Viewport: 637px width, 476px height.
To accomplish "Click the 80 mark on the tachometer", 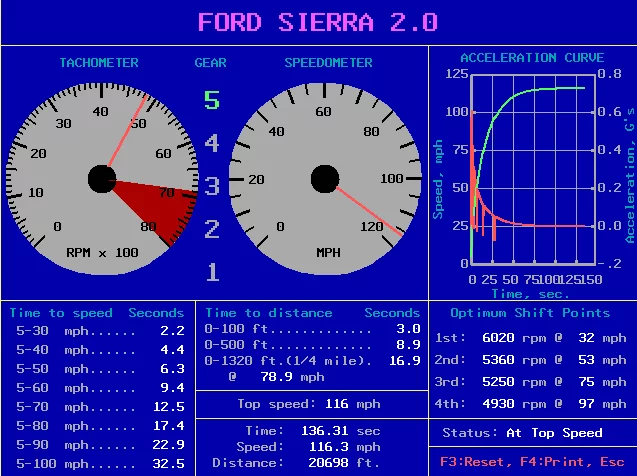I will click(x=148, y=227).
